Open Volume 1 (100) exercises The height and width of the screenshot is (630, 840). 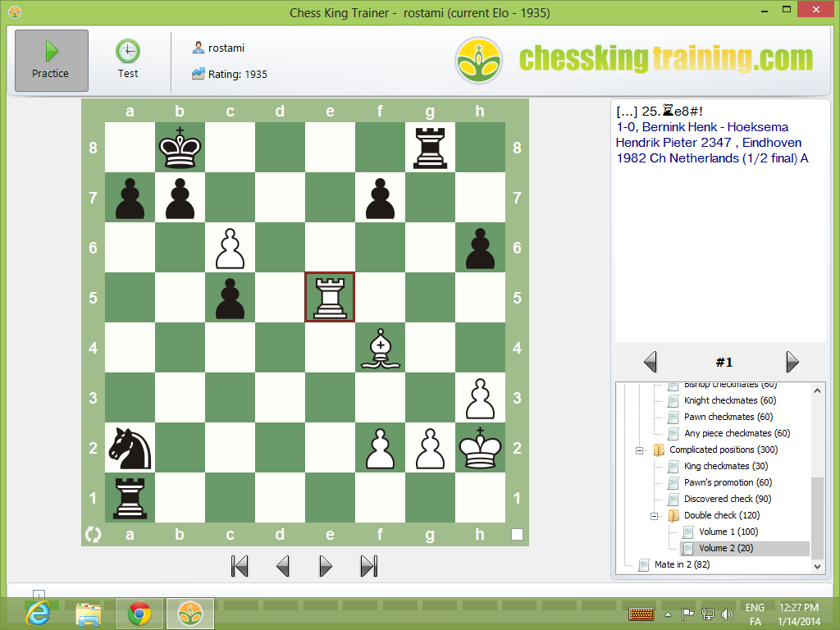click(x=728, y=532)
